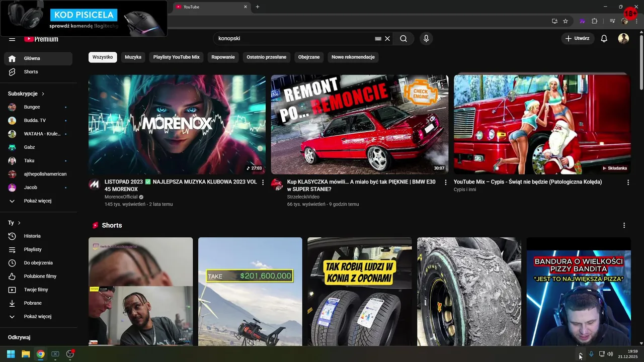The height and width of the screenshot is (362, 644).
Task: Select the Ostatnio przesłane chip
Action: click(266, 57)
